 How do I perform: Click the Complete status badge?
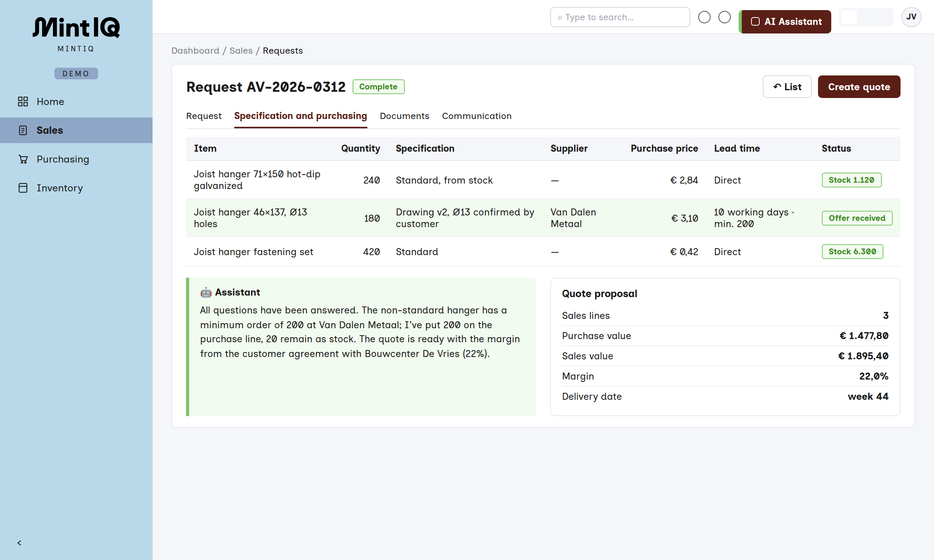[378, 87]
